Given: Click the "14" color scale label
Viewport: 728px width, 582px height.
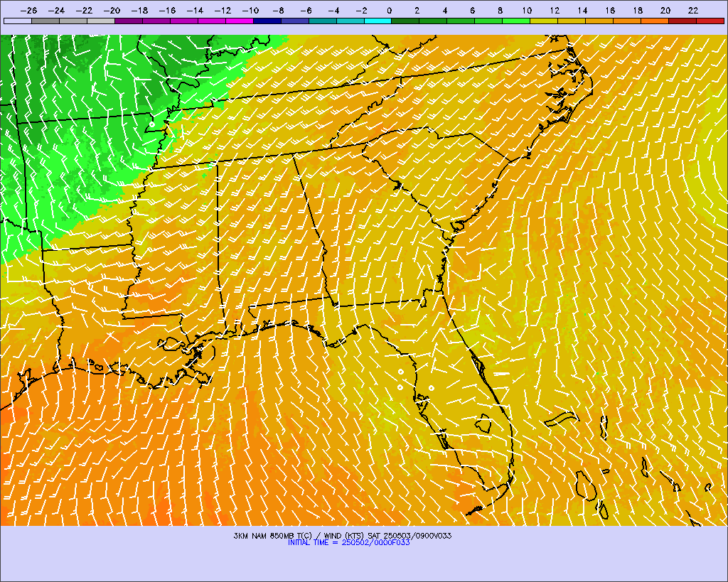Looking at the screenshot, I should click(x=583, y=10).
